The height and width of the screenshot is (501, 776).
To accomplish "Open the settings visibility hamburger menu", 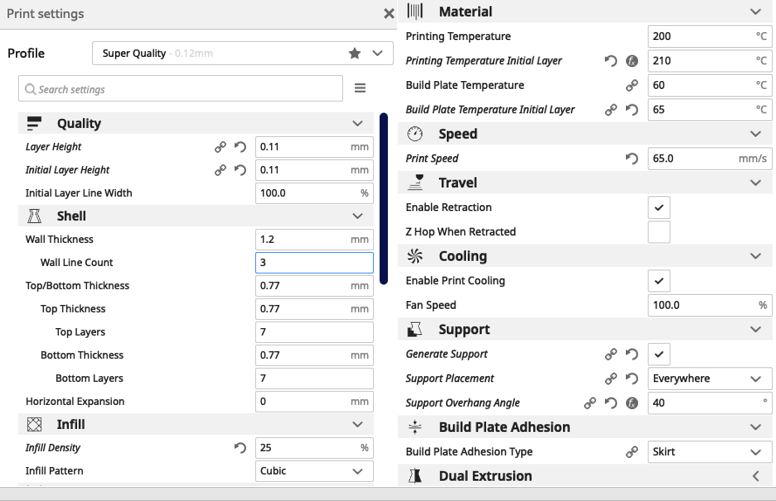I will [x=360, y=89].
